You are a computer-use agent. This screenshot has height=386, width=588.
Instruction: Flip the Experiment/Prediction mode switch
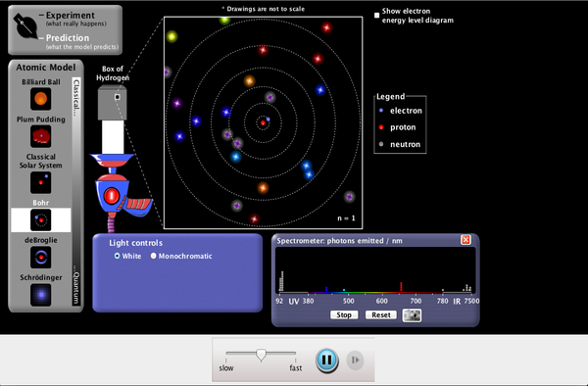pyautogui.click(x=25, y=26)
